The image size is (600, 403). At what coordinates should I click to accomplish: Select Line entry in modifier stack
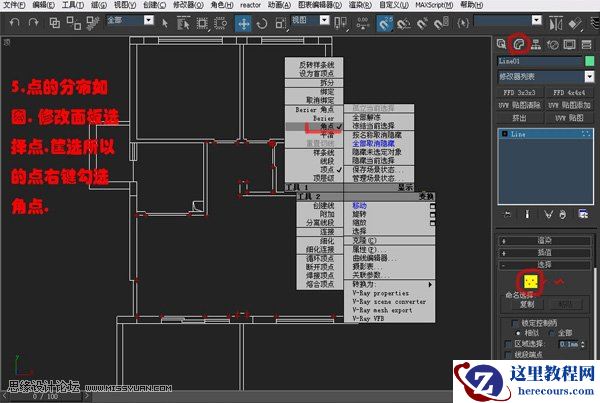tap(545, 134)
